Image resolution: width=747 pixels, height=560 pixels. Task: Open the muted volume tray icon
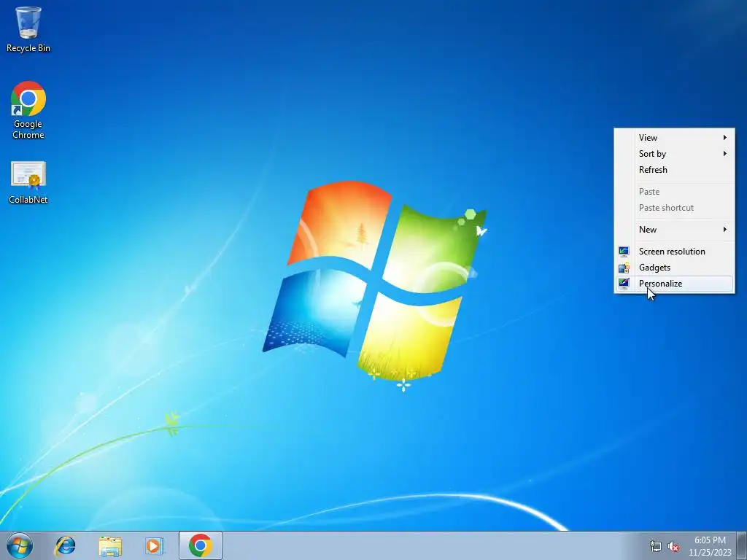pos(673,546)
